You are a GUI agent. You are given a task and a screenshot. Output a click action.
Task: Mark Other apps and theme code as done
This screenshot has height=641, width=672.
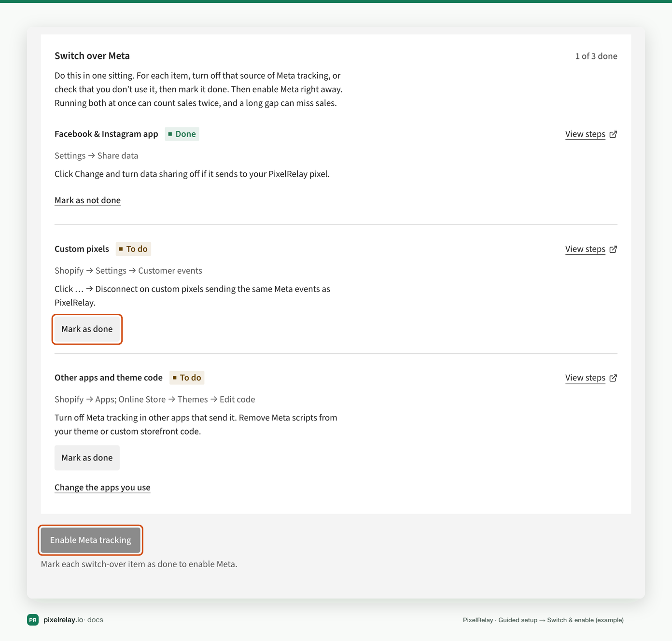pos(87,458)
